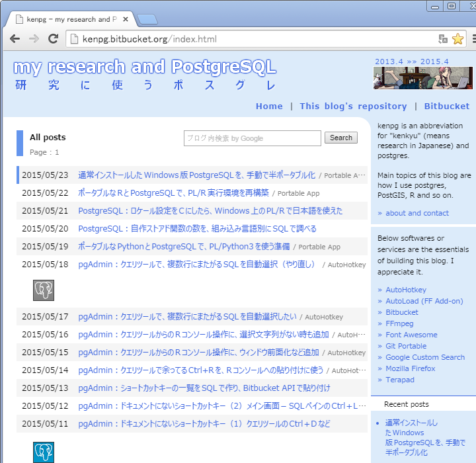Click the blue PostgreSQL elephant thumbnail
The width and height of the screenshot is (476, 463).
point(44,452)
